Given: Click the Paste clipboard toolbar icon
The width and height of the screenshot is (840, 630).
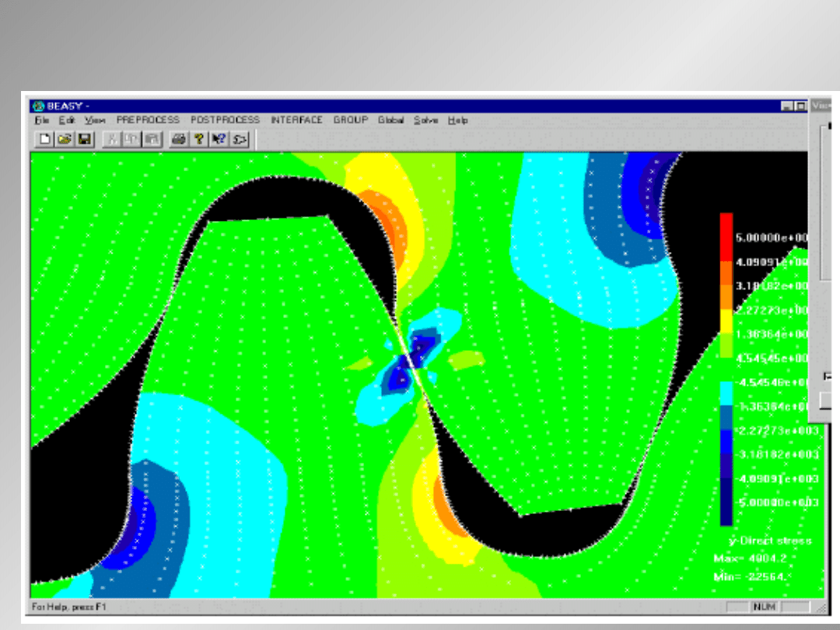Looking at the screenshot, I should pos(152,139).
